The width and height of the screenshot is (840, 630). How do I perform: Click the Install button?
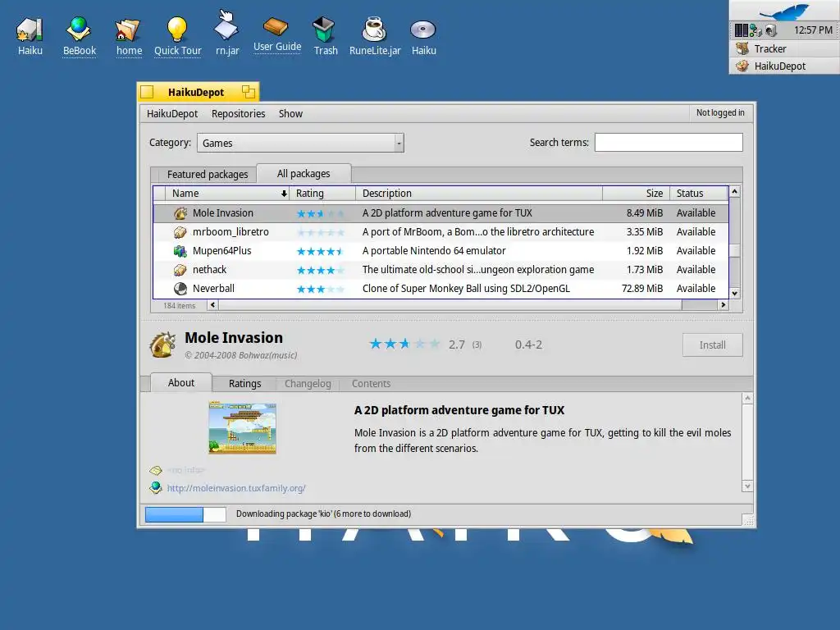[713, 345]
